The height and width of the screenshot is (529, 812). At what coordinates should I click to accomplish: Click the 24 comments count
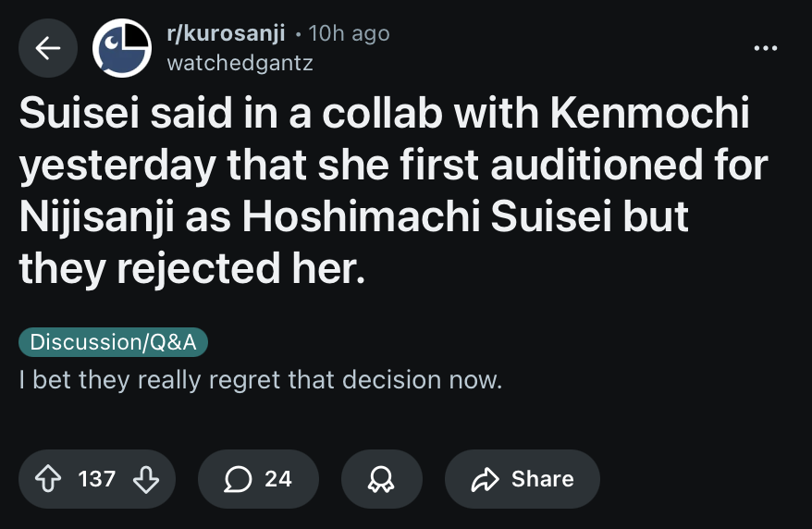pos(277,478)
